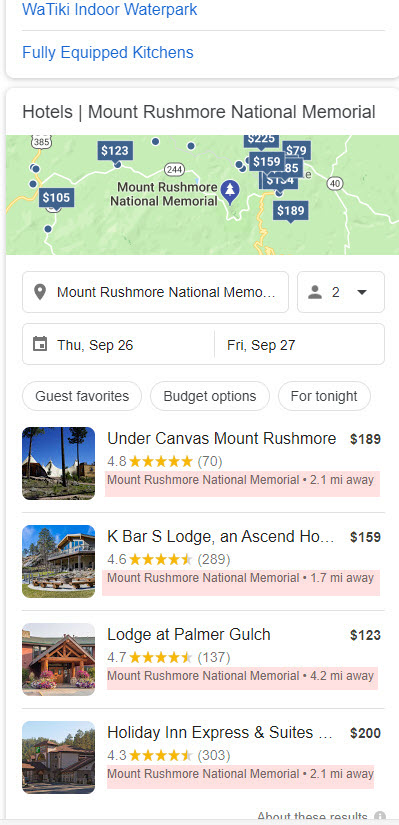Click the $159 price marker on map
399x825 pixels.
click(267, 162)
